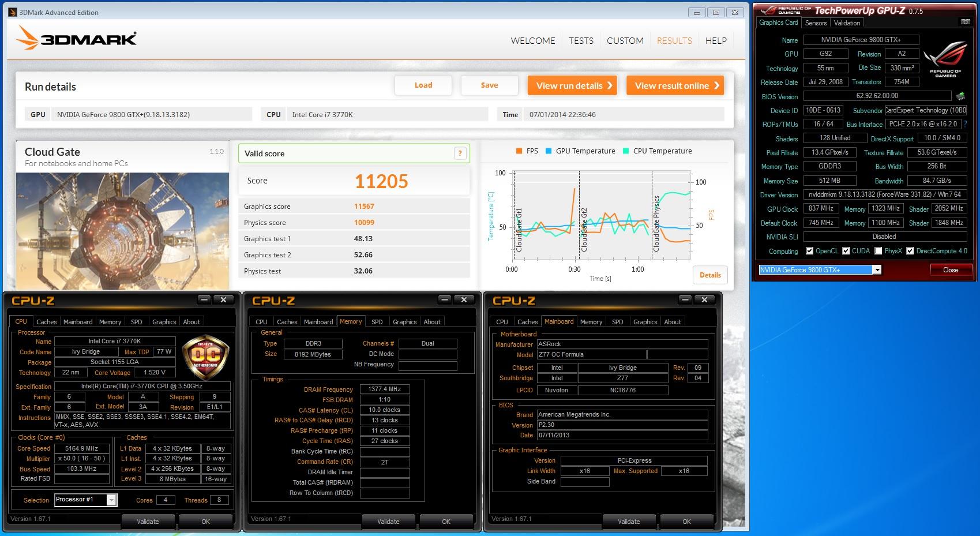980x536 pixels.
Task: Go to the WELCOME tab in 3DMark
Action: tap(533, 41)
